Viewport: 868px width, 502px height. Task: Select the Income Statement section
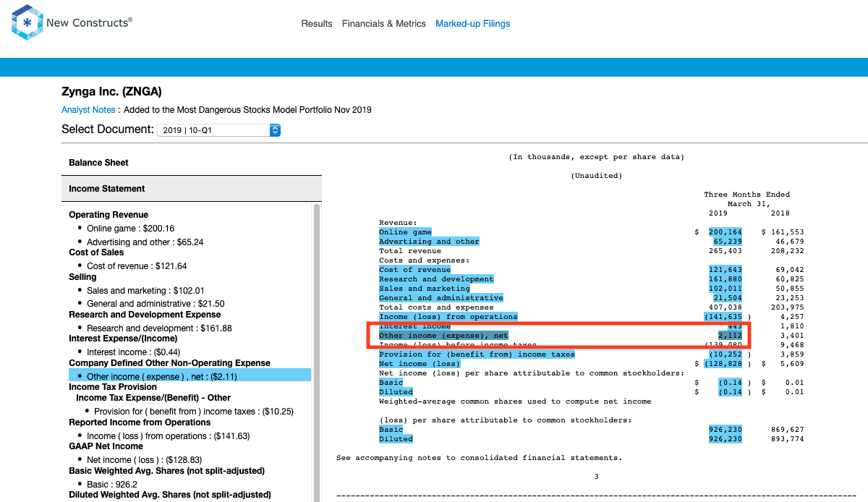click(x=192, y=189)
